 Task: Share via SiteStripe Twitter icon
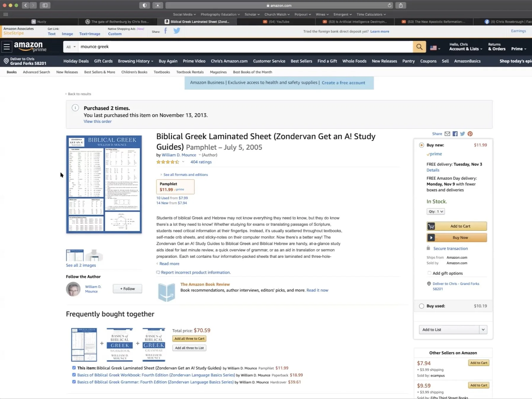[177, 31]
